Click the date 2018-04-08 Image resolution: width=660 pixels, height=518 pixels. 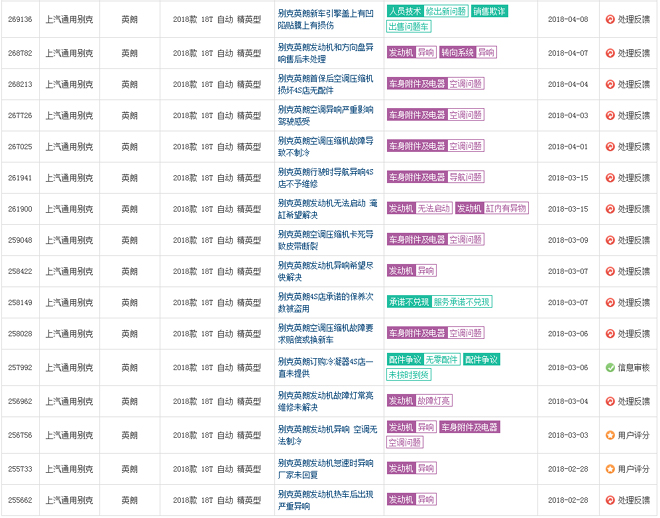click(568, 19)
